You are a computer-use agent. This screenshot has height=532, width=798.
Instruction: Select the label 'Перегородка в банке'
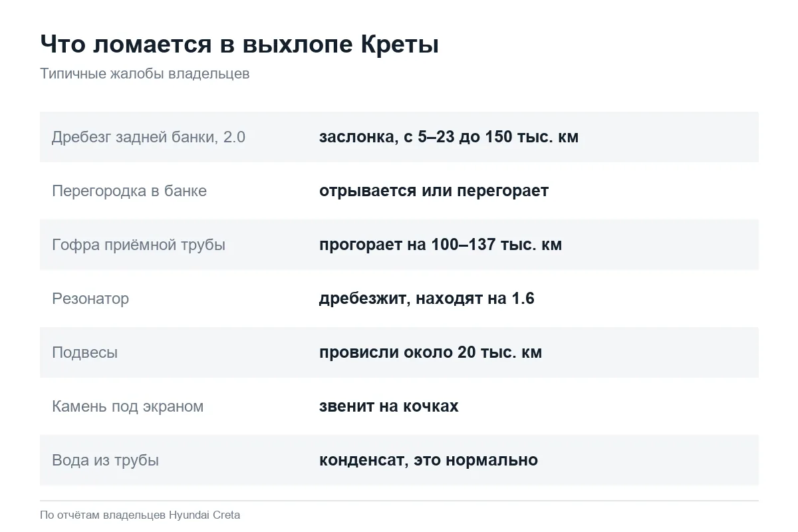pos(129,191)
